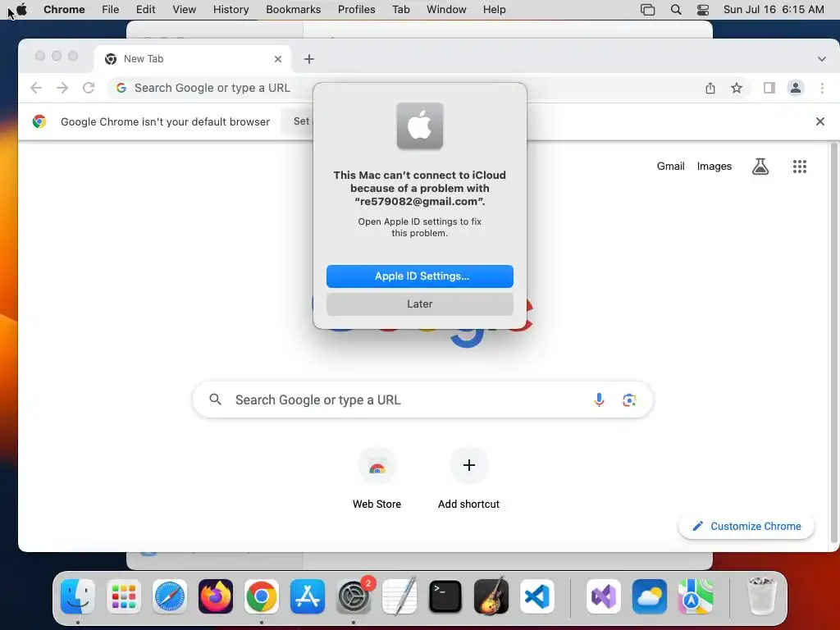Image resolution: width=840 pixels, height=630 pixels.
Task: Click the date and time in menu bar
Action: (x=773, y=9)
